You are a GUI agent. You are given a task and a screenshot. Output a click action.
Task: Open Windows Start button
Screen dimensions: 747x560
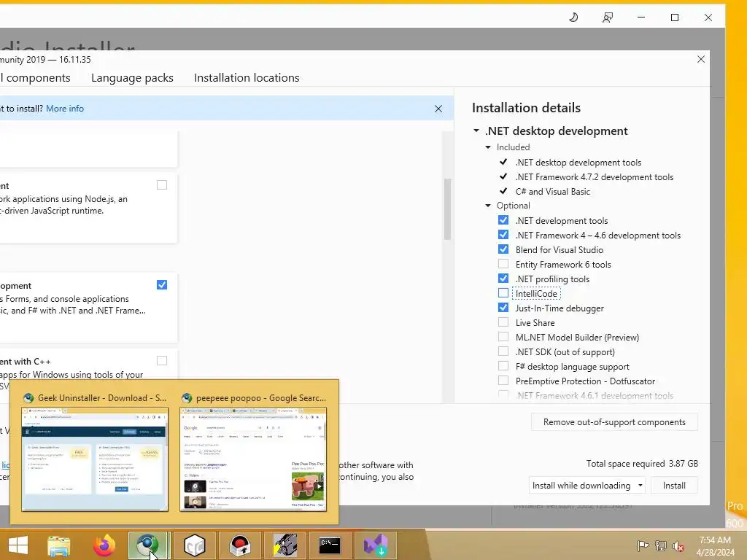click(x=18, y=545)
